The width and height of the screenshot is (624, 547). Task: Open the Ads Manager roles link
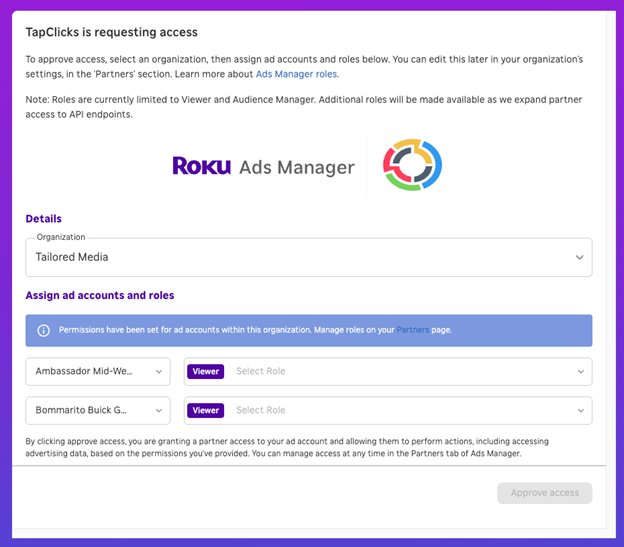[x=296, y=74]
